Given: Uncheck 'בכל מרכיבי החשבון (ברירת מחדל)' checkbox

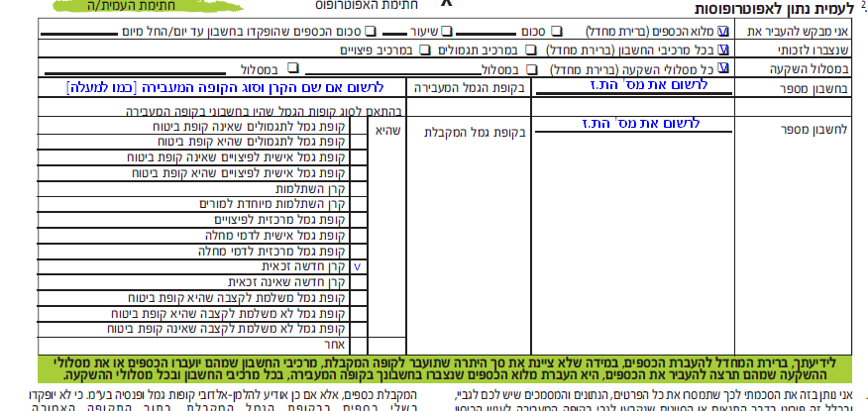Looking at the screenshot, I should [723, 50].
